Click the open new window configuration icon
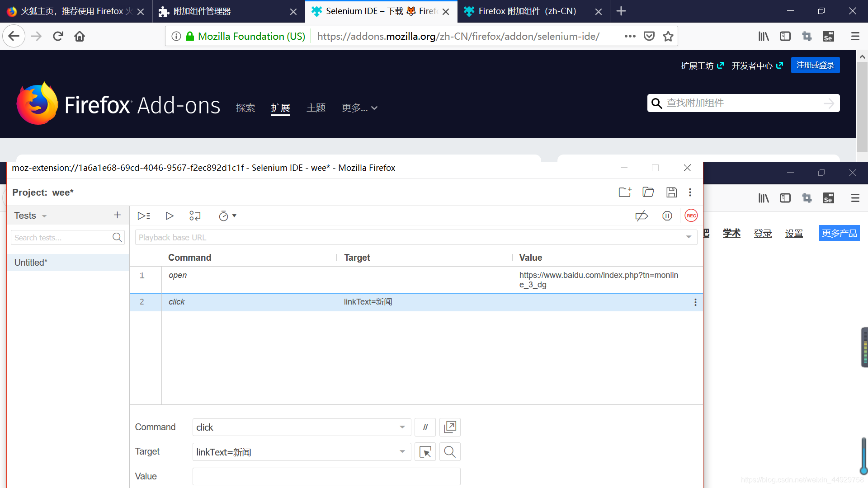The height and width of the screenshot is (488, 868). (450, 427)
